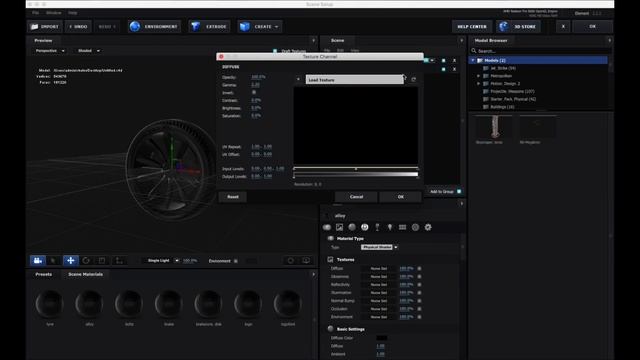
Task: Click the Extrude tool icon
Action: click(196, 27)
